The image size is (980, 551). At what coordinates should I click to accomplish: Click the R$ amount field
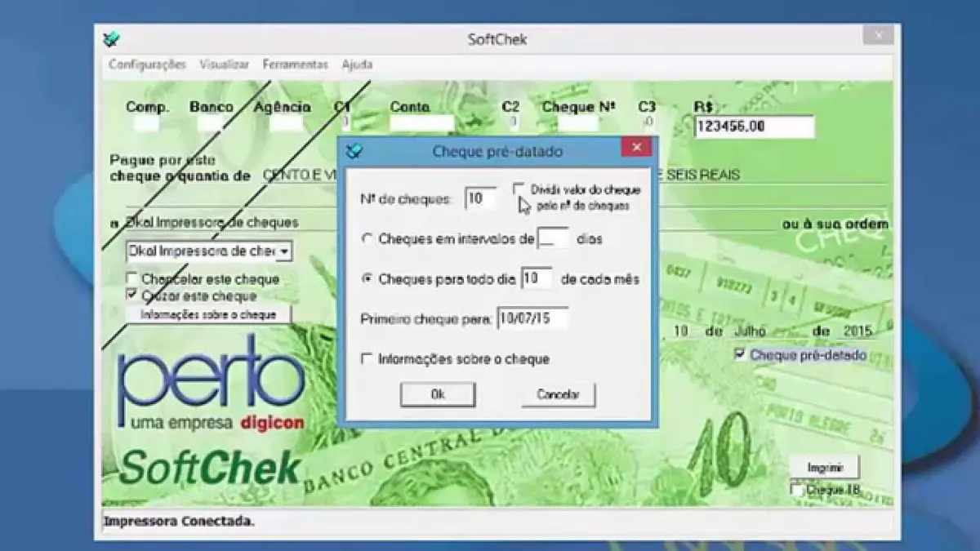(x=754, y=127)
